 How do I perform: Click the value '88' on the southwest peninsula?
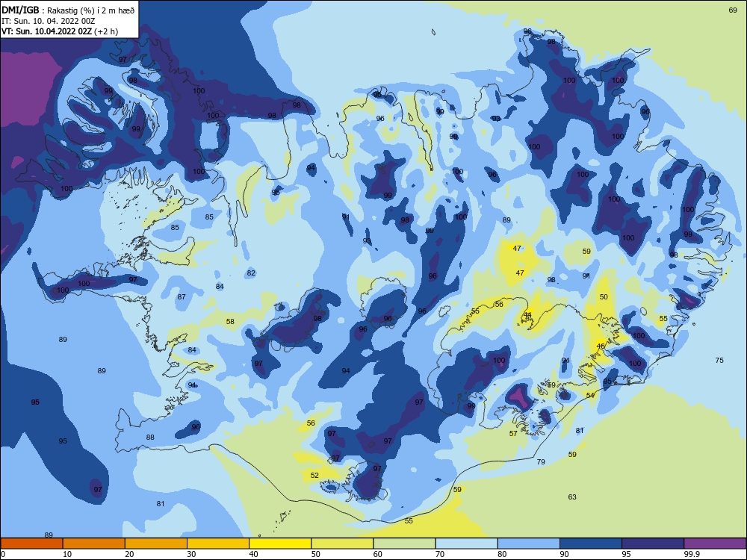[150, 437]
